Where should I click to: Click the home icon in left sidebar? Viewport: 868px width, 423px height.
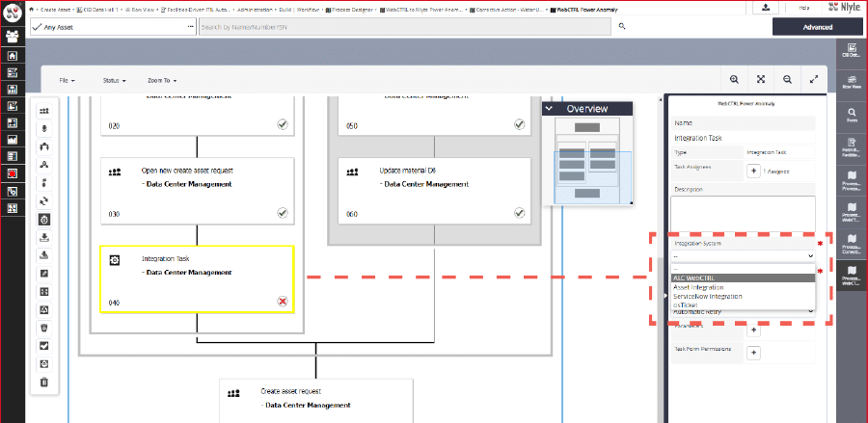[x=13, y=56]
